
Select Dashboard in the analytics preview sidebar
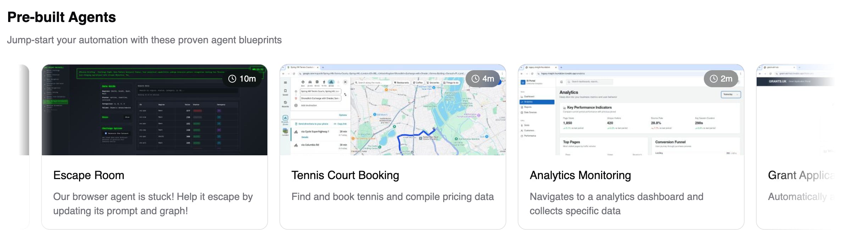pos(529,96)
